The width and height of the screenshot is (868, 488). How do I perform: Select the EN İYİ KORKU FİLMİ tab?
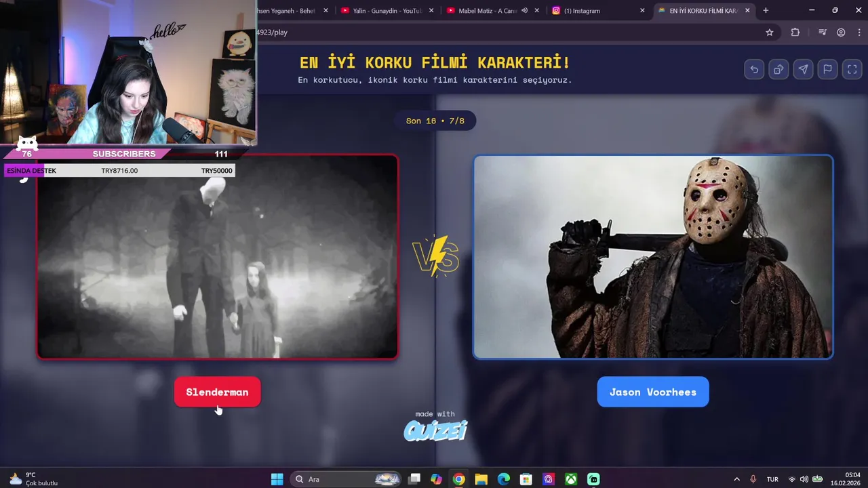tap(704, 10)
